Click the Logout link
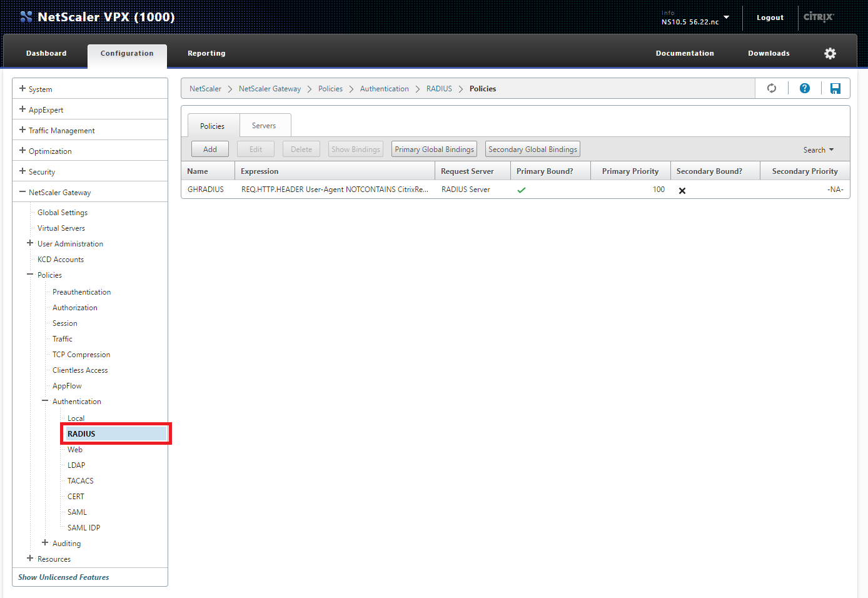868x598 pixels. point(770,18)
